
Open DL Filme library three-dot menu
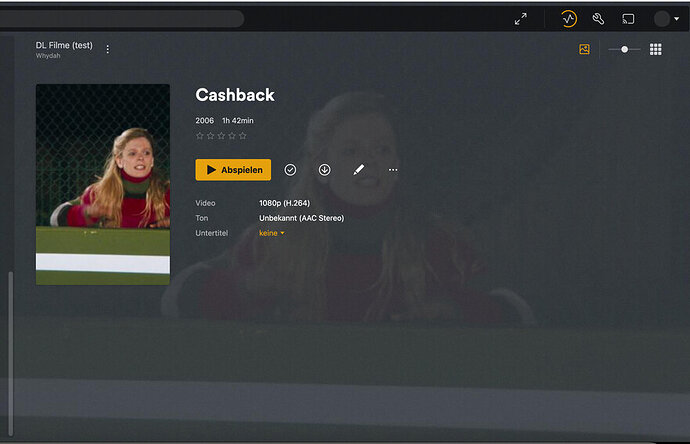[x=108, y=49]
